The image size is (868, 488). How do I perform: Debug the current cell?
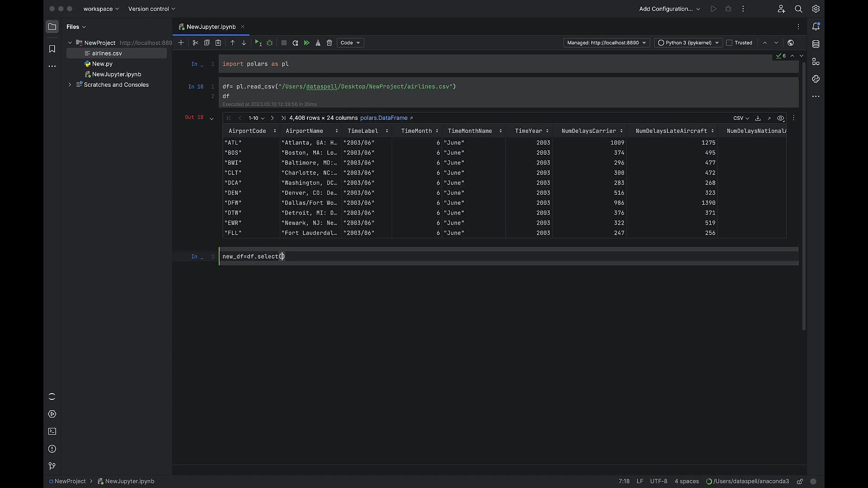pos(270,42)
